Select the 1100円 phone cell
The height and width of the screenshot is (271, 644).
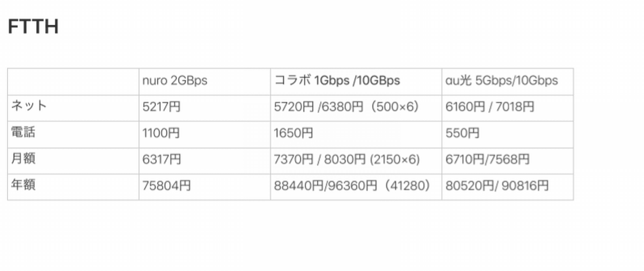pyautogui.click(x=204, y=134)
